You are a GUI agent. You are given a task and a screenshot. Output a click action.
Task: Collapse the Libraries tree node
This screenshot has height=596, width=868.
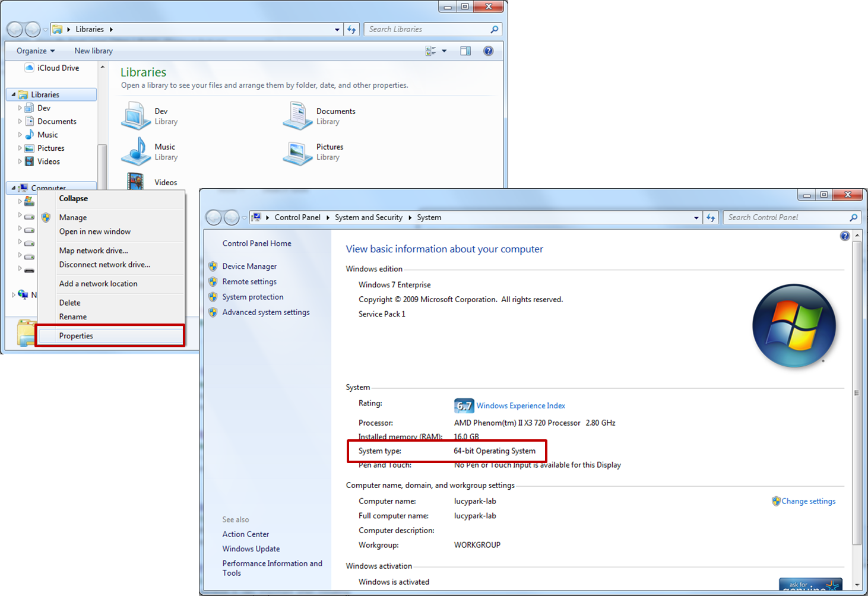13,94
